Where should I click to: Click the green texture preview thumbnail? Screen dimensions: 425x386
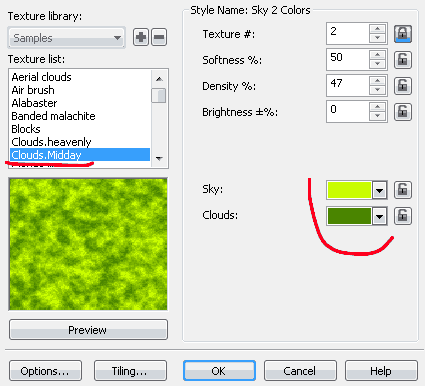point(88,244)
